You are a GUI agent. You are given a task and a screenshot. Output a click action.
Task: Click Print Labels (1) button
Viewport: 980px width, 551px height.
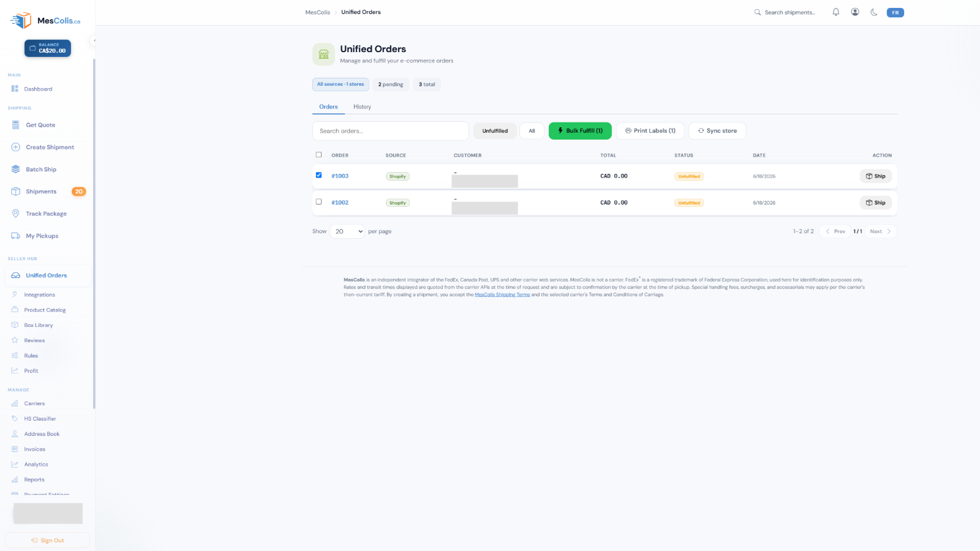click(650, 131)
